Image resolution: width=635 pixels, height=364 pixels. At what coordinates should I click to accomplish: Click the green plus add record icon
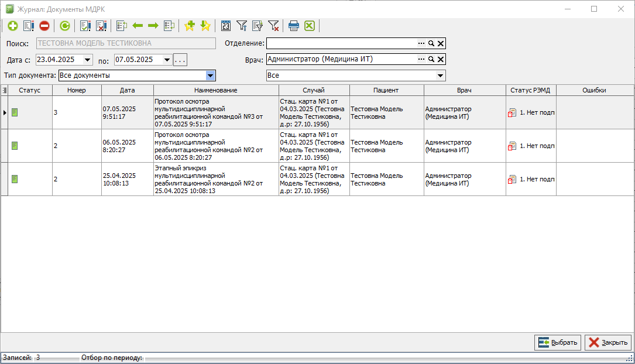(x=12, y=26)
